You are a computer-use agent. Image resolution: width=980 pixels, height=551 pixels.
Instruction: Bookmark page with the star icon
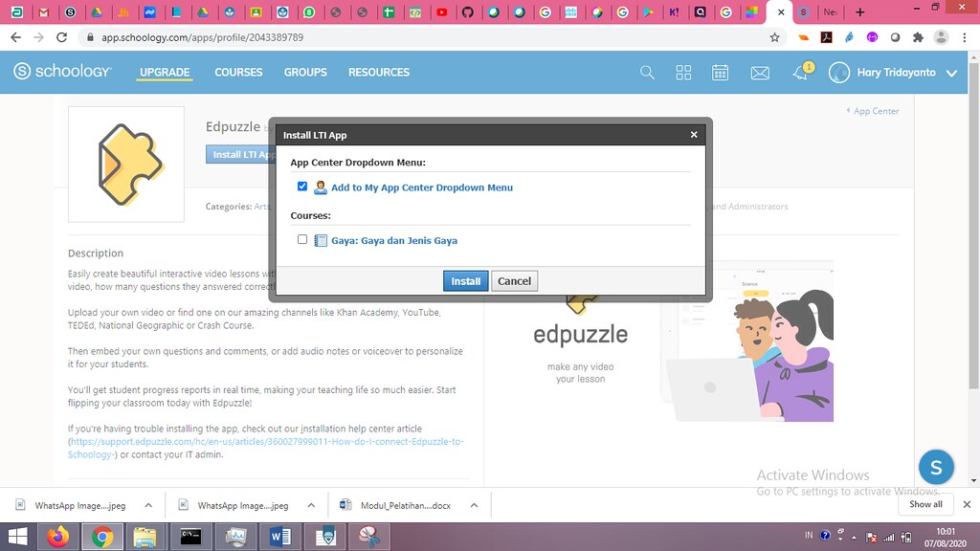(x=774, y=37)
